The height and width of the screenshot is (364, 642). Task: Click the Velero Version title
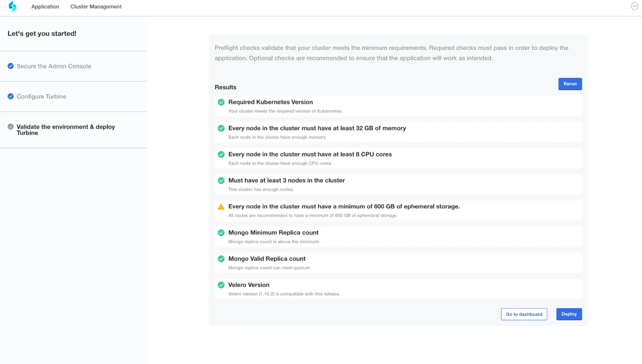249,285
